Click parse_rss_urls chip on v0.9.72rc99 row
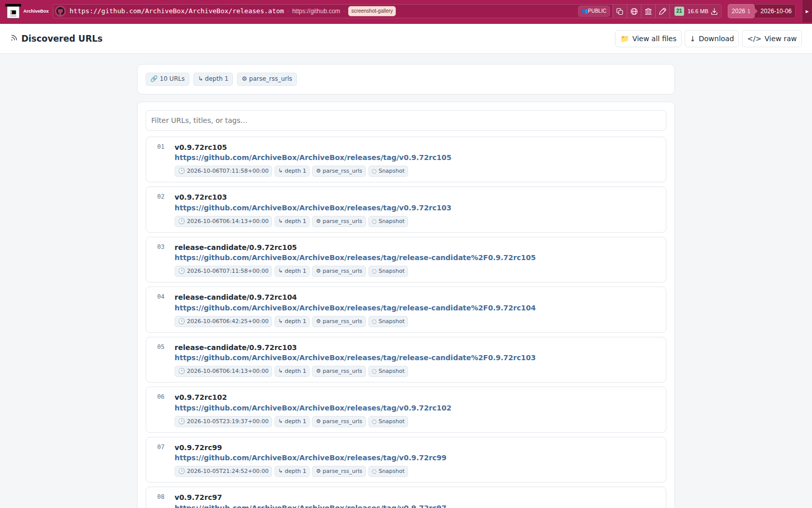Image resolution: width=812 pixels, height=508 pixels. (339, 471)
